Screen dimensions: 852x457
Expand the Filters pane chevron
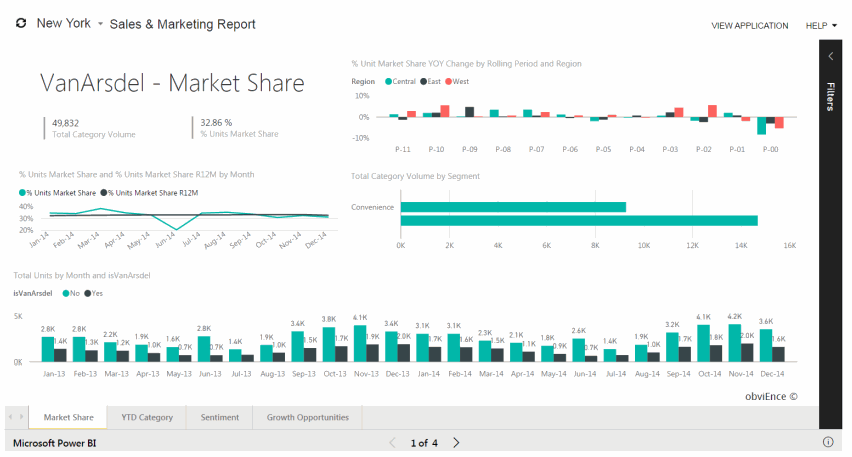(830, 56)
